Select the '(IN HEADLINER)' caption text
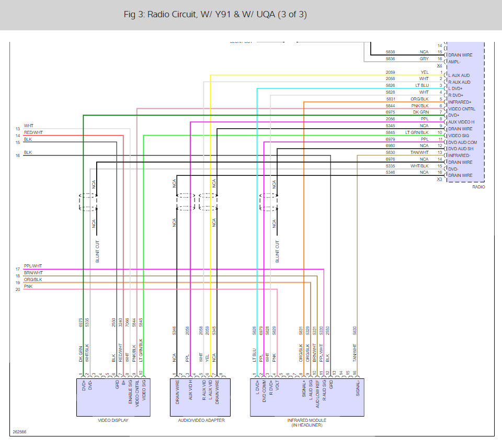Screen dimensions: 502x448 (307, 425)
